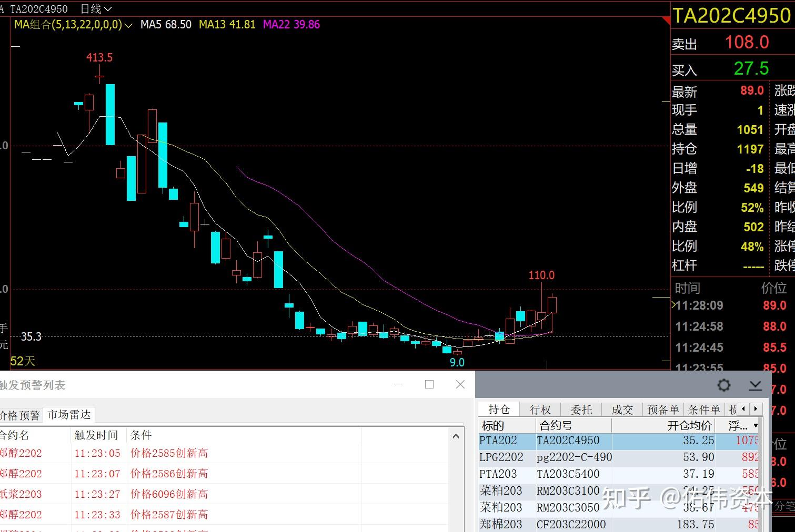Click the TA202C4950 contract title in quote panel
Image resolution: width=795 pixels, height=532 pixels.
pos(731,16)
